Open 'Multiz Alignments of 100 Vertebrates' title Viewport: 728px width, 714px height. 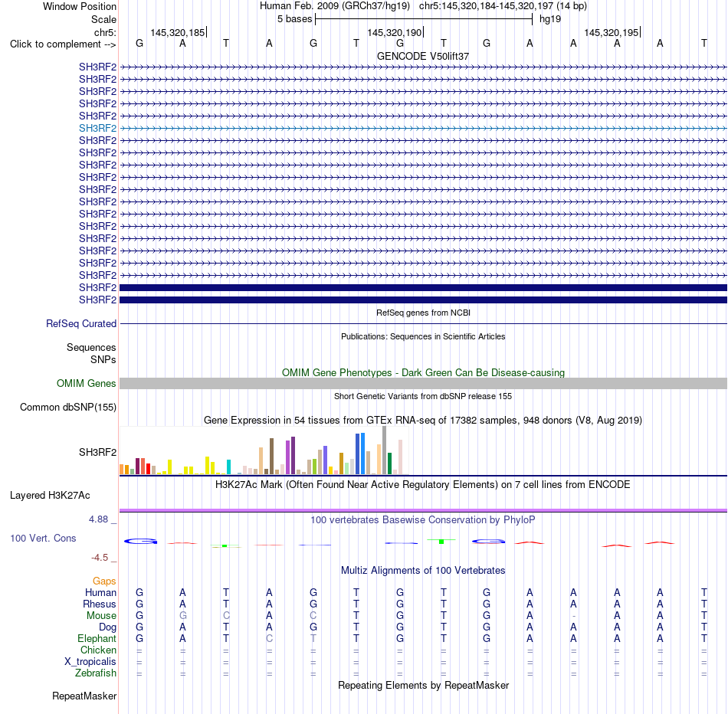click(423, 571)
